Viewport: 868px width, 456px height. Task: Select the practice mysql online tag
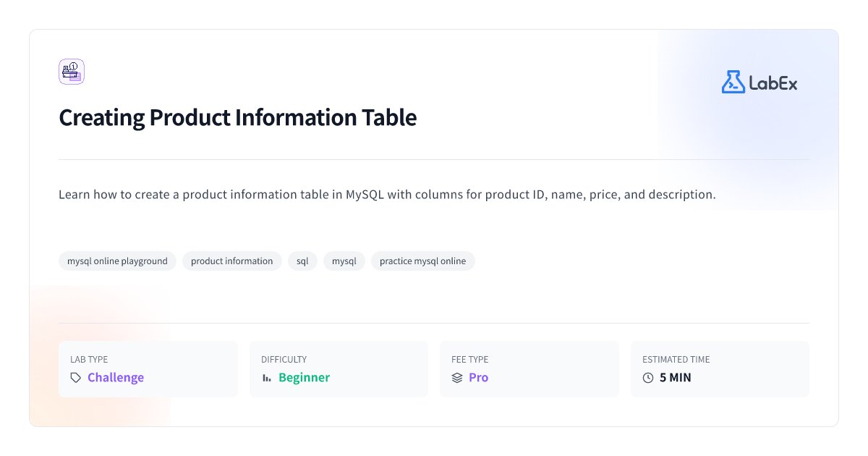(423, 261)
